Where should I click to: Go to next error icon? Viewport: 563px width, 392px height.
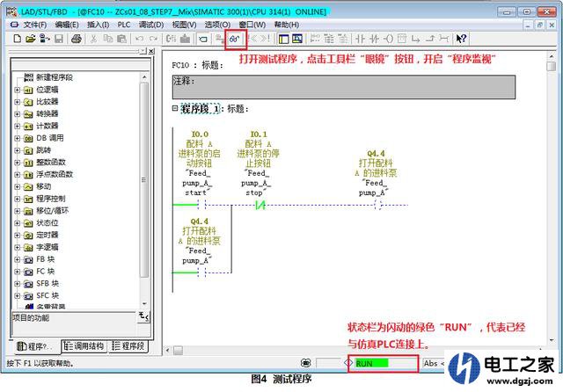coord(266,39)
